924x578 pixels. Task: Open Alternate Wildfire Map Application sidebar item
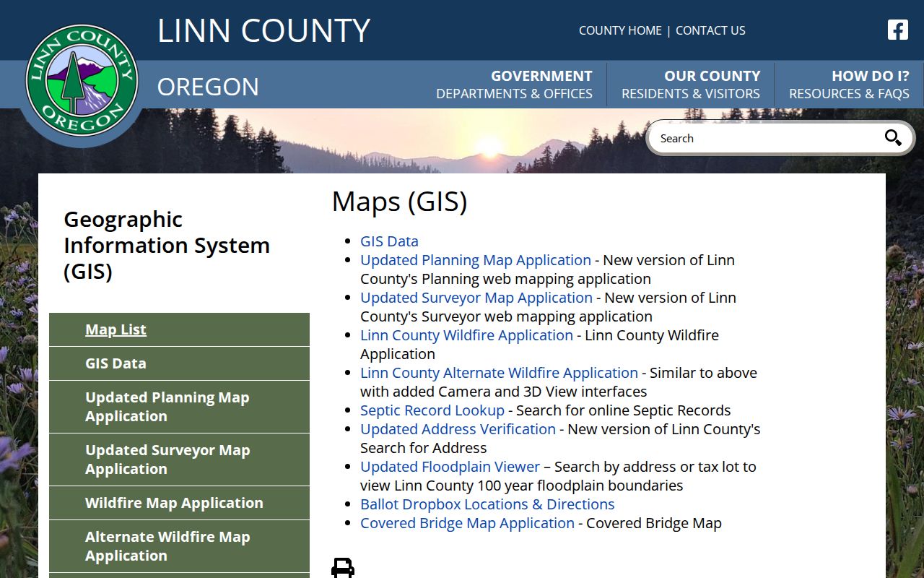tap(179, 546)
